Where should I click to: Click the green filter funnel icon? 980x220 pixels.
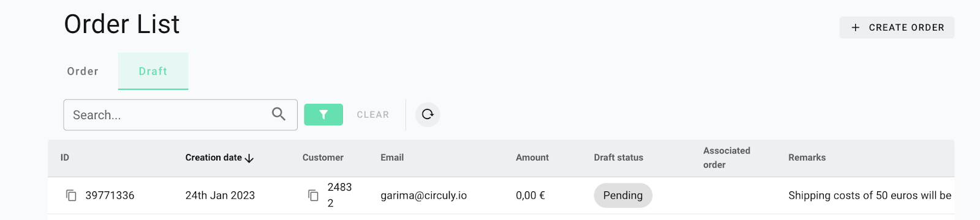pos(323,115)
